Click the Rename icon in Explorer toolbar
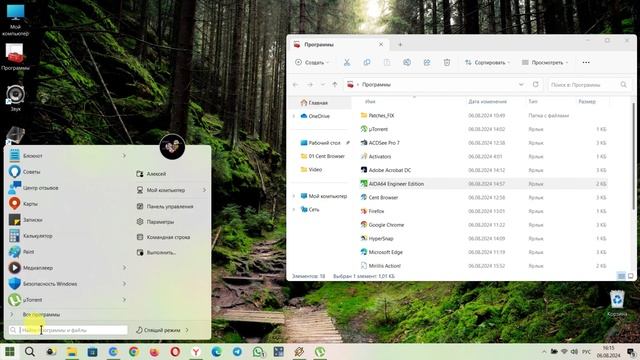The image size is (640, 360). tap(407, 62)
